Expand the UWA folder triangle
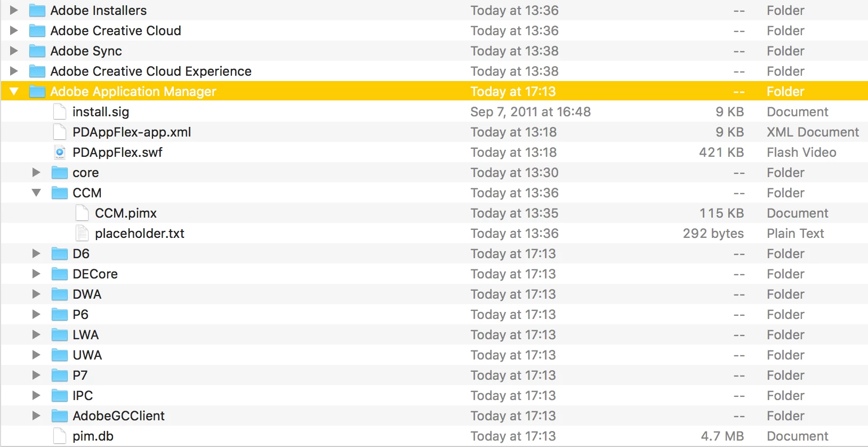The width and height of the screenshot is (868, 447). pyautogui.click(x=36, y=355)
